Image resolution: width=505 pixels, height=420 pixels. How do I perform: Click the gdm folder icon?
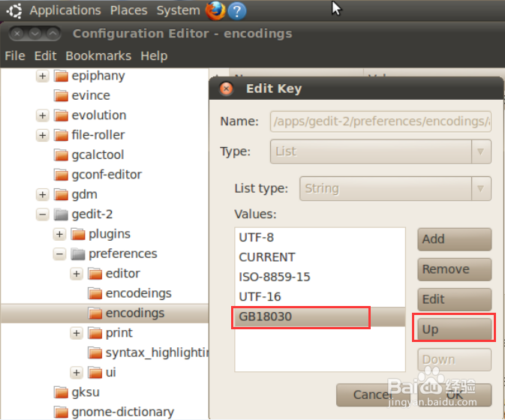click(62, 195)
